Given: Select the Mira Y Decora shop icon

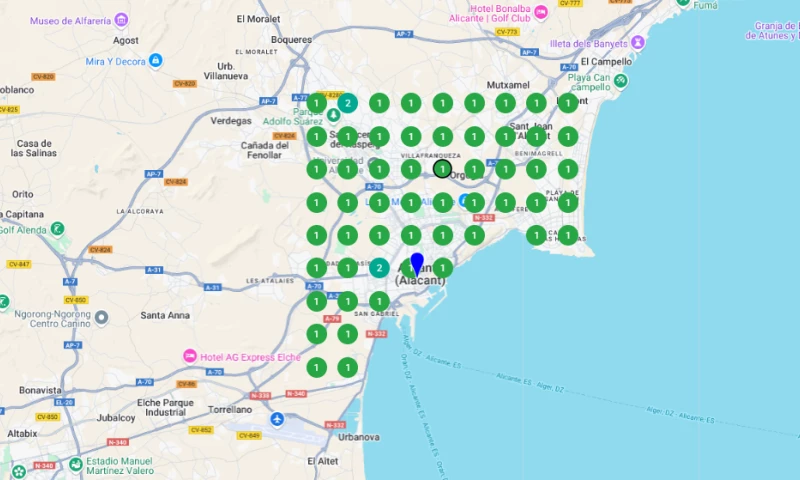Looking at the screenshot, I should click(x=155, y=61).
